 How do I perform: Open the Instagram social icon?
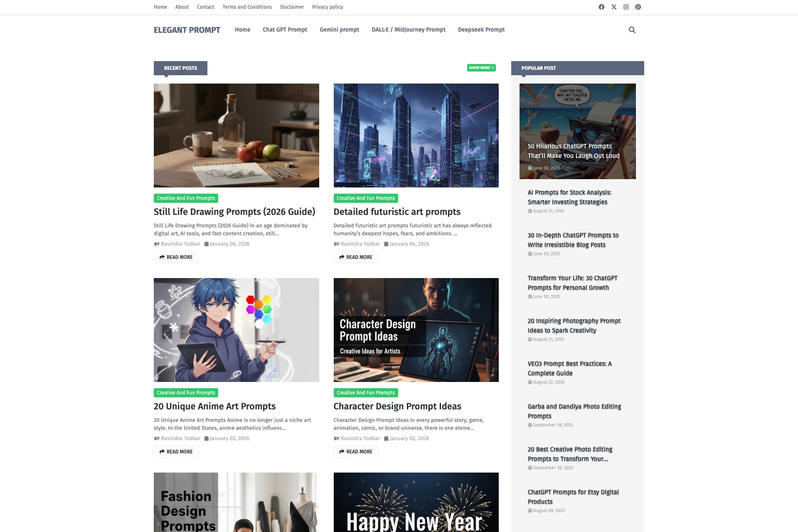pyautogui.click(x=626, y=7)
